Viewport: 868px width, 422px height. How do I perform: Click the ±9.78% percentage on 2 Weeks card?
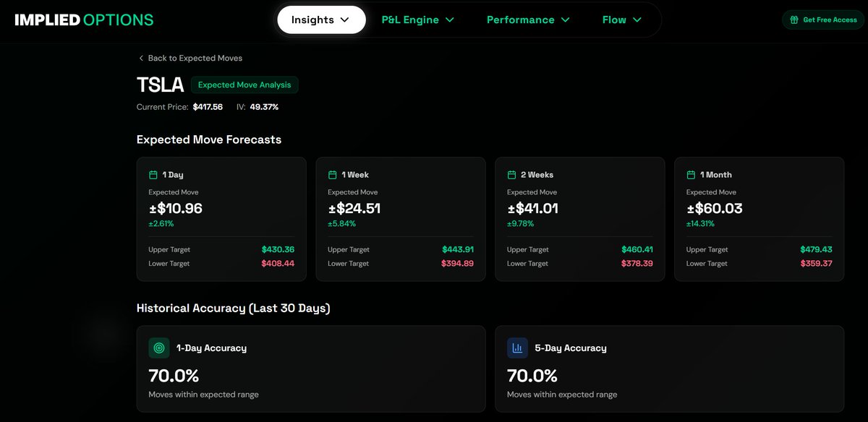[521, 224]
